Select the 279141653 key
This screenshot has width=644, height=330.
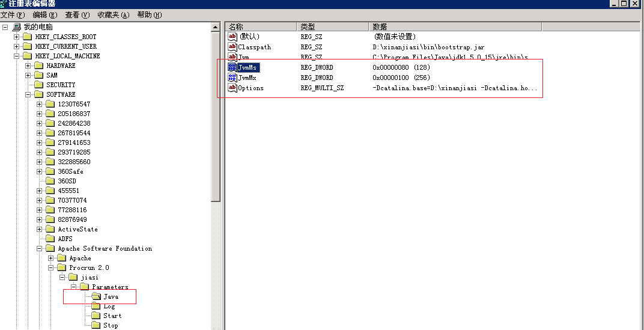[x=74, y=142]
